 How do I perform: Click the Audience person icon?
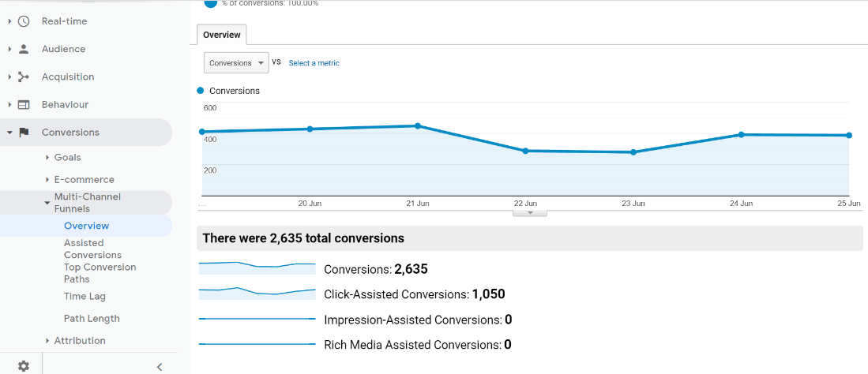pyautogui.click(x=23, y=49)
